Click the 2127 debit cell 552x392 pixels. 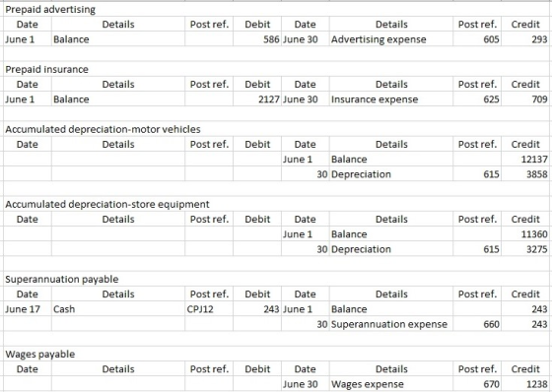pos(257,99)
